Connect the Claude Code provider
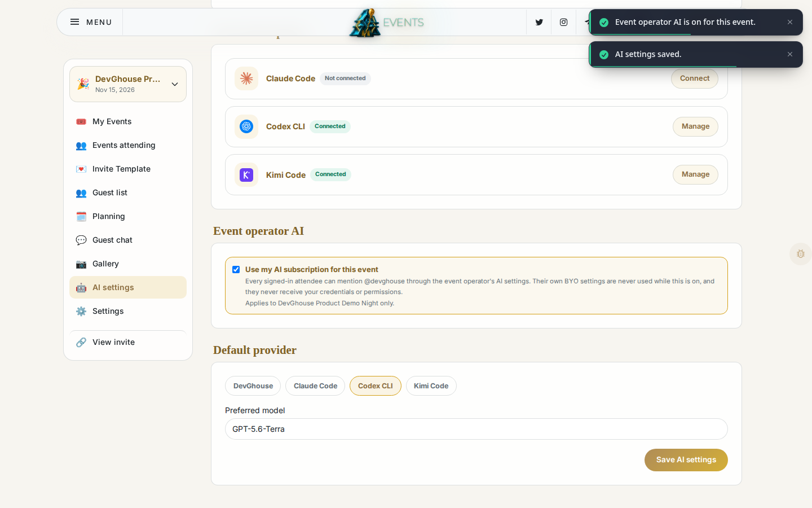This screenshot has height=508, width=812. pyautogui.click(x=695, y=78)
